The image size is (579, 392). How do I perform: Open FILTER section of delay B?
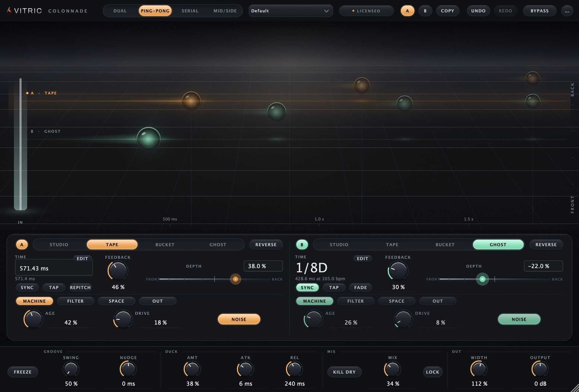click(x=356, y=301)
